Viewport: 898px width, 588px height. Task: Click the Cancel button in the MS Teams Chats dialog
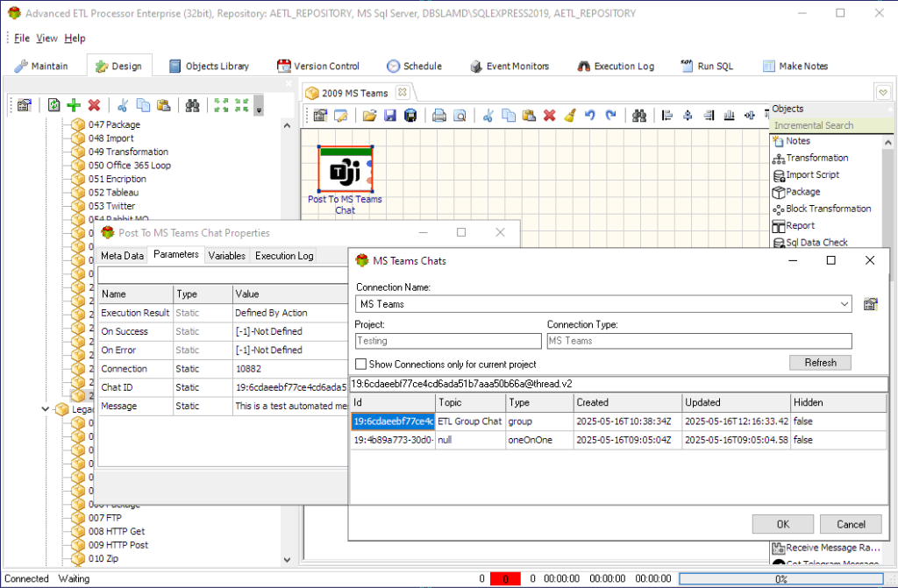pos(851,524)
